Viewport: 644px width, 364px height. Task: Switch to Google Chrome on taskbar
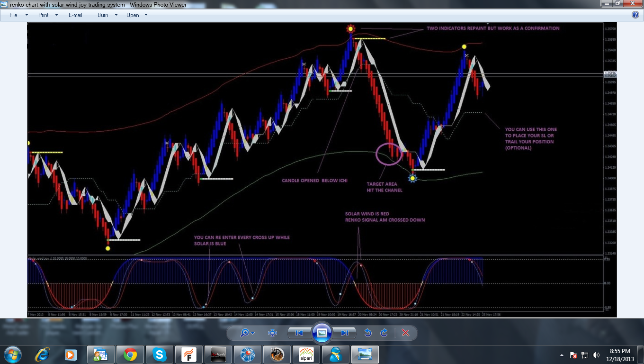(x=130, y=354)
